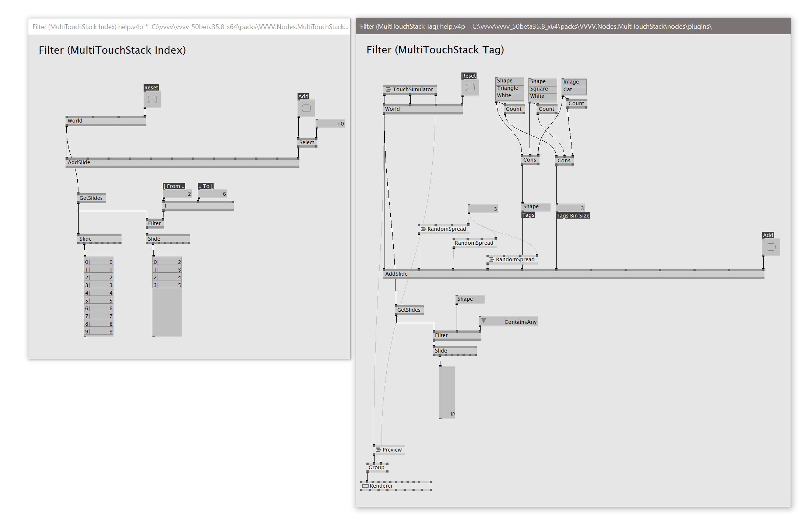Click the '.. To [' label
Image resolution: width=812 pixels, height=527 pixels.
[206, 186]
